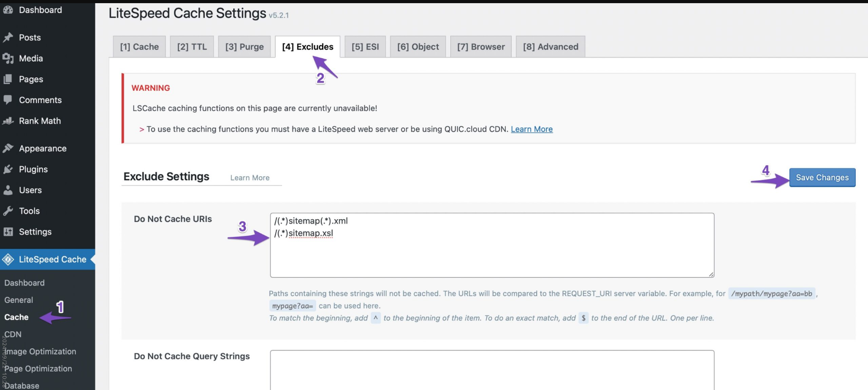Viewport: 868px width, 390px height.
Task: Switch to the [3] Purge tab
Action: [x=245, y=47]
